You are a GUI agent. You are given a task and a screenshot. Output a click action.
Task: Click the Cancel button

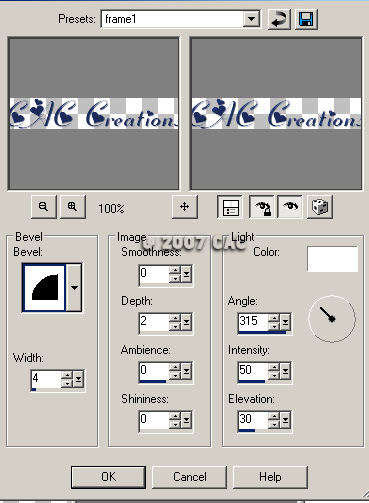[189, 477]
